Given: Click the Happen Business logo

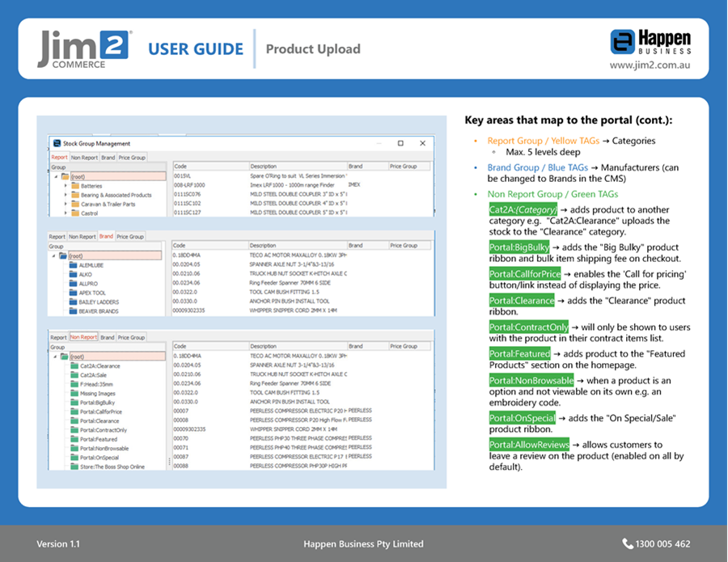Looking at the screenshot, I should pos(650,42).
